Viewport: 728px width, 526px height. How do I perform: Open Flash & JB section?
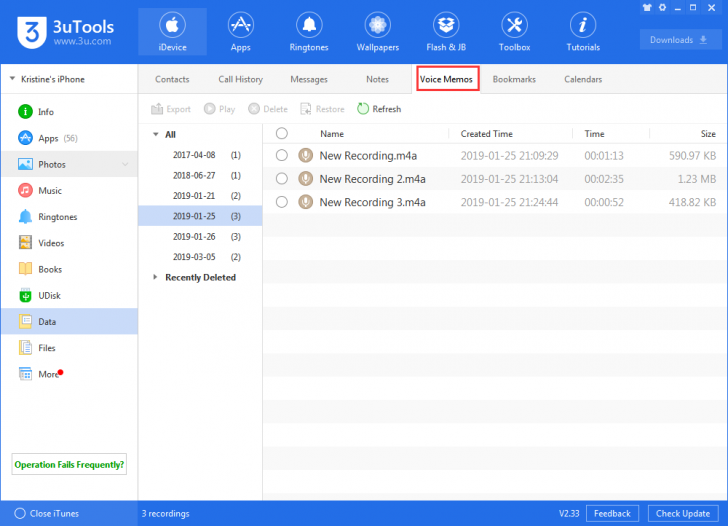click(446, 32)
